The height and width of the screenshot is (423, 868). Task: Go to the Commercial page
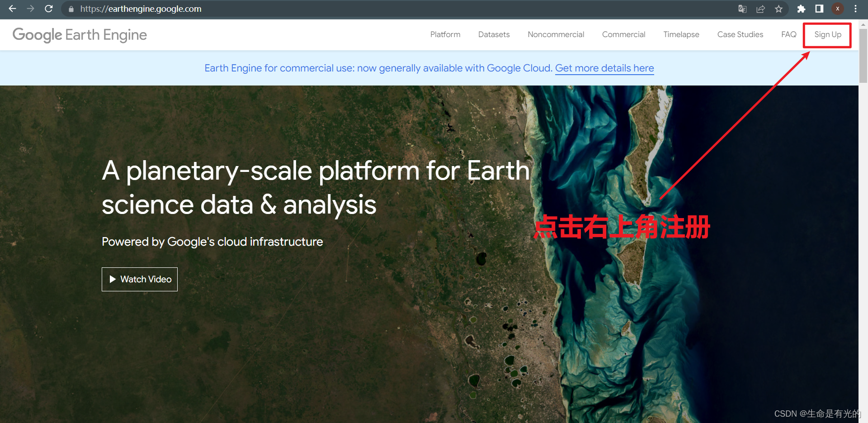[623, 34]
